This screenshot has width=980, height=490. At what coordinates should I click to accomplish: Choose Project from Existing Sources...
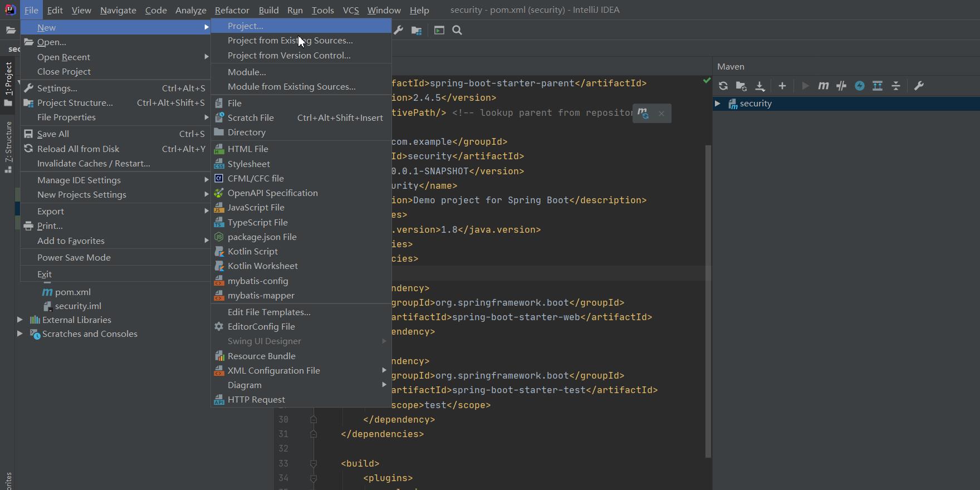[x=301, y=41]
